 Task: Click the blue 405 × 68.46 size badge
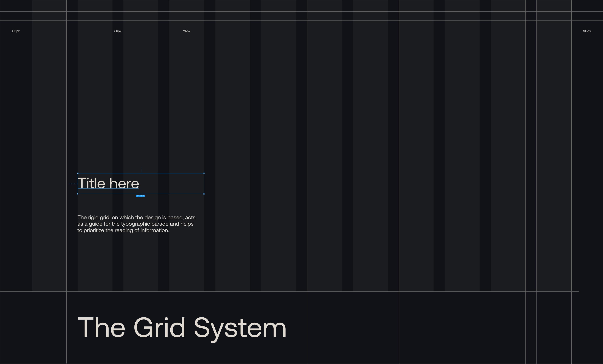140,196
